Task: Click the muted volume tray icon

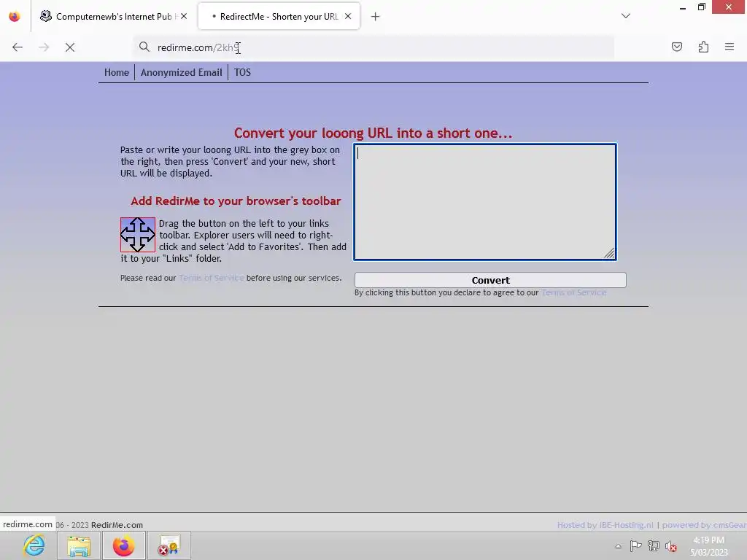Action: click(x=671, y=546)
